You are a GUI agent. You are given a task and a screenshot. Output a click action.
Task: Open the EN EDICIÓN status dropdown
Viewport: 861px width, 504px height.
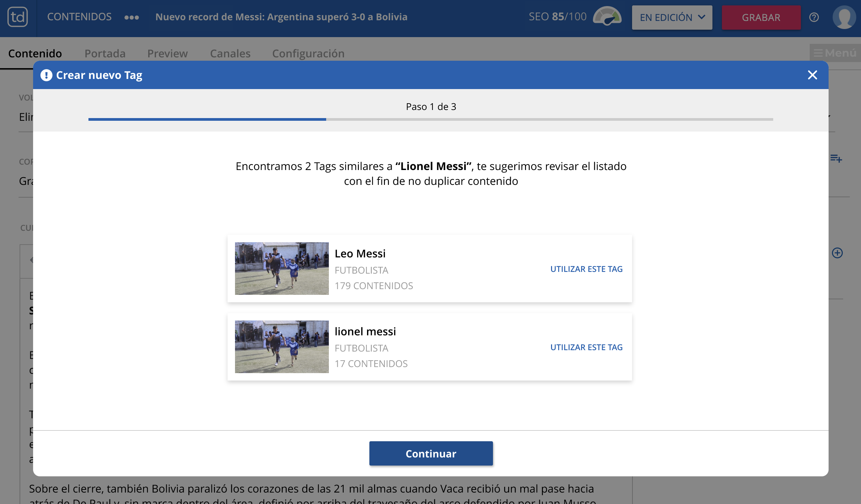click(672, 18)
